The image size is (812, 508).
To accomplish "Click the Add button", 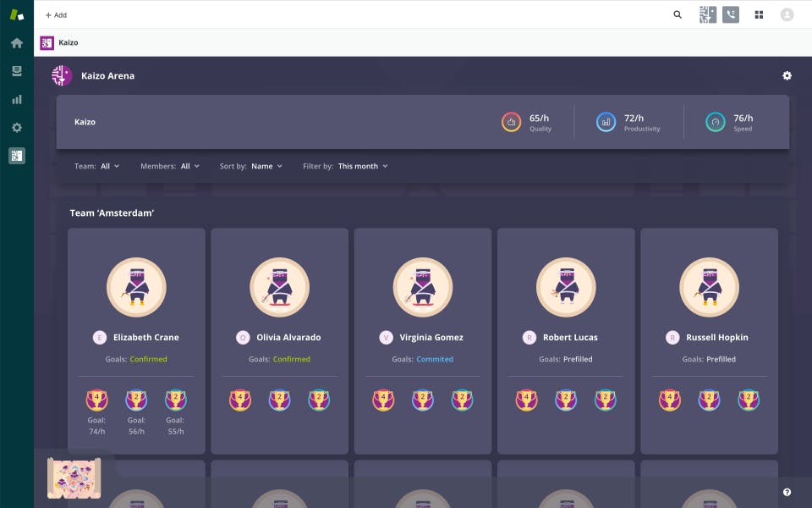I will (x=56, y=15).
